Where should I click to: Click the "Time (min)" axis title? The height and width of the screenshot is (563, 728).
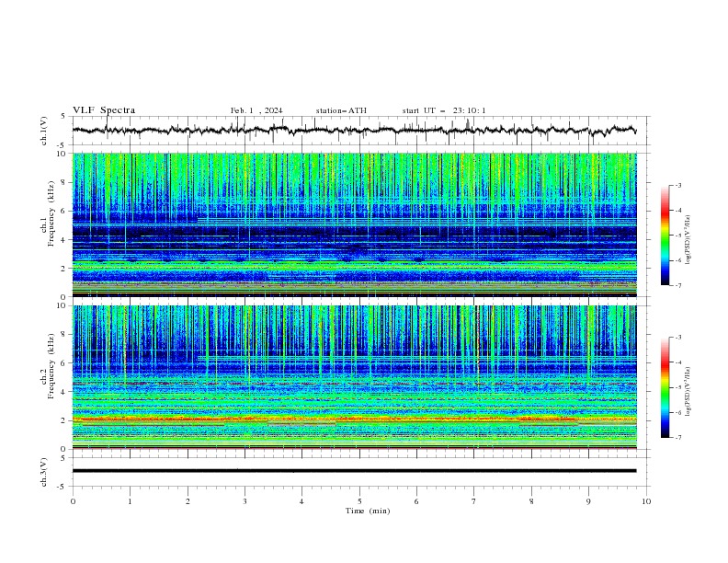coord(368,511)
